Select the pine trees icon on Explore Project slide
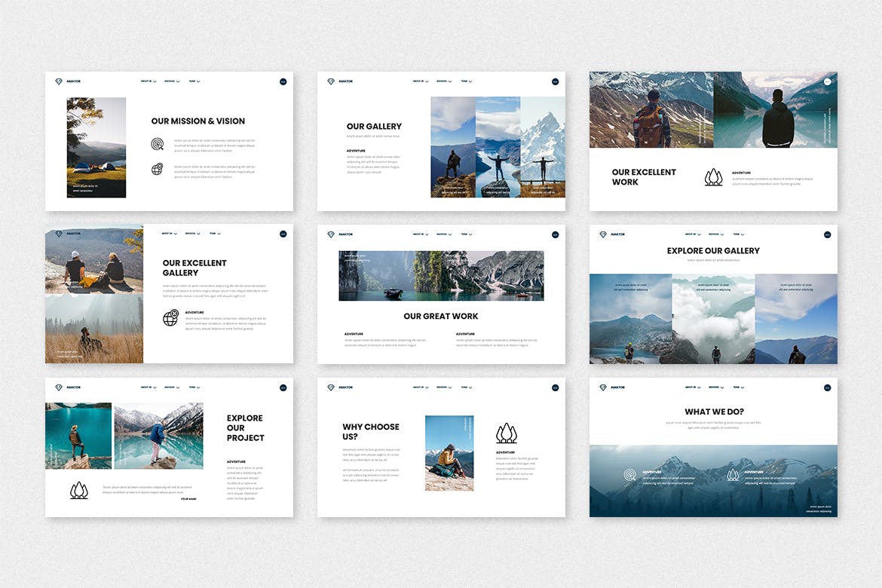The image size is (882, 588). pyautogui.click(x=78, y=489)
